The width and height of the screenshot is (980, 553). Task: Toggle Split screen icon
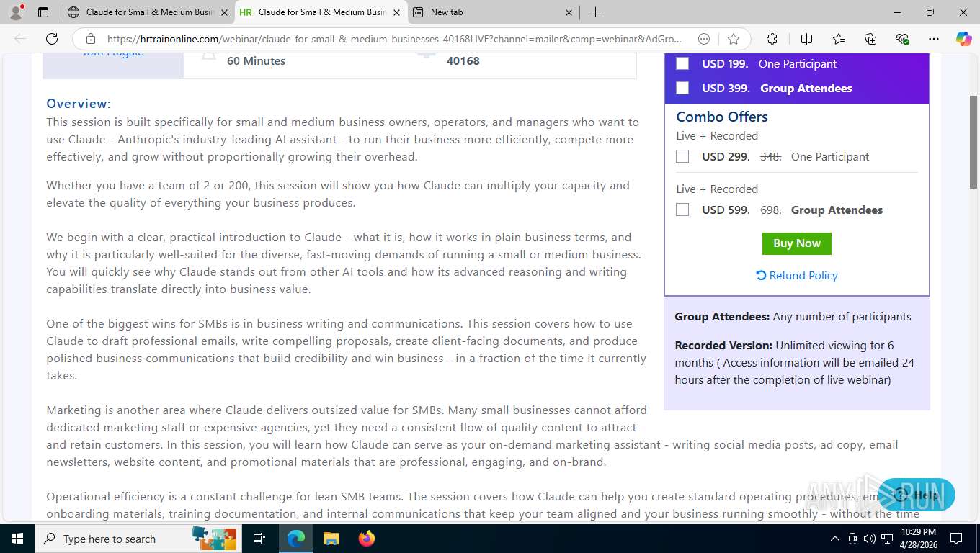(807, 39)
